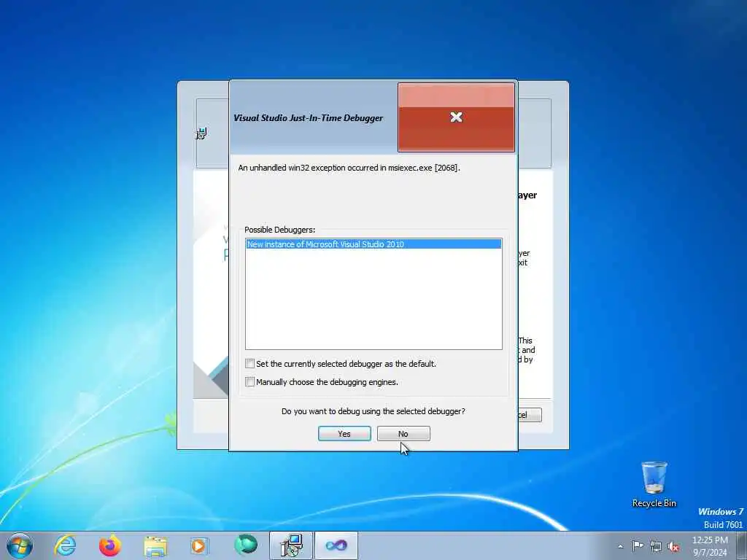This screenshot has width=747, height=560.
Task: Click the Cancel button in the installer window
Action: point(530,415)
